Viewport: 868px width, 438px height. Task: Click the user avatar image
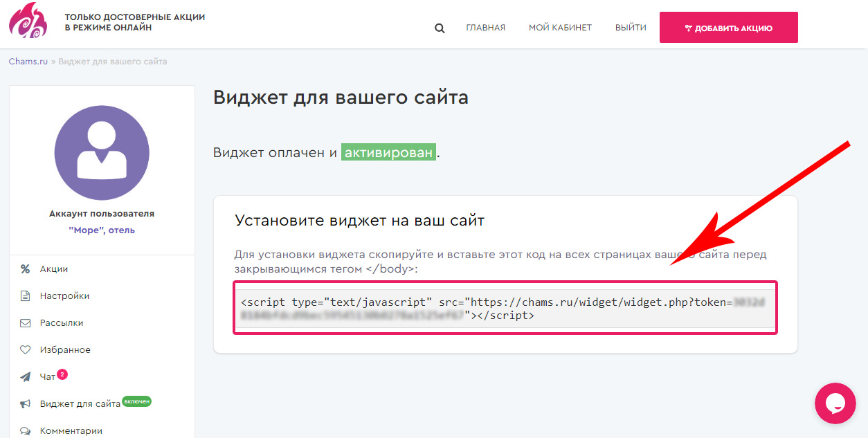click(101, 153)
